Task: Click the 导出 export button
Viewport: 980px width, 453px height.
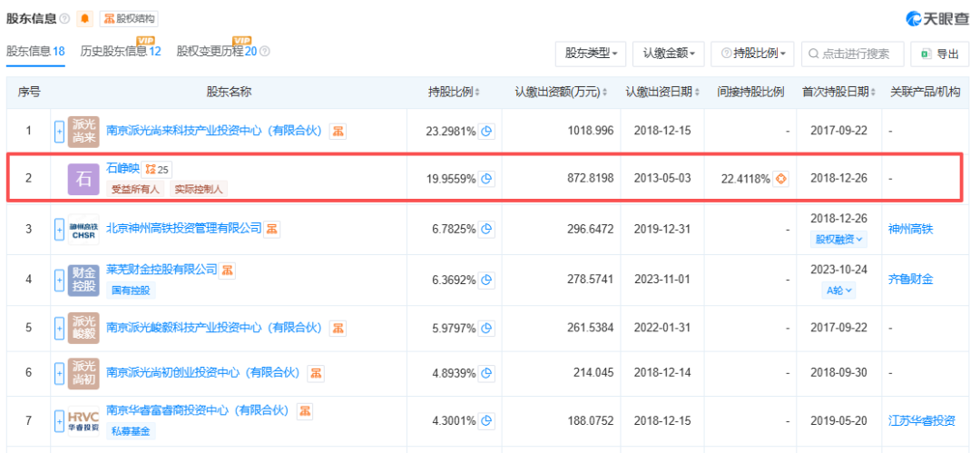Action: 940,54
